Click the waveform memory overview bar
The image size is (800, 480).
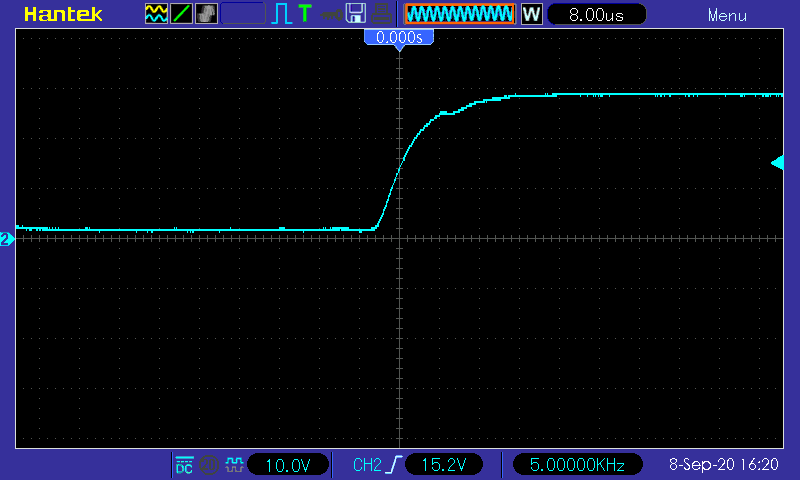tap(460, 14)
